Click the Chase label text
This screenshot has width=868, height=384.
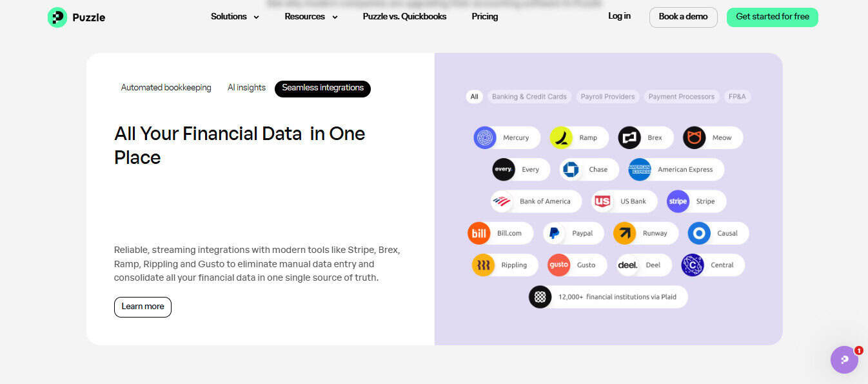[598, 170]
